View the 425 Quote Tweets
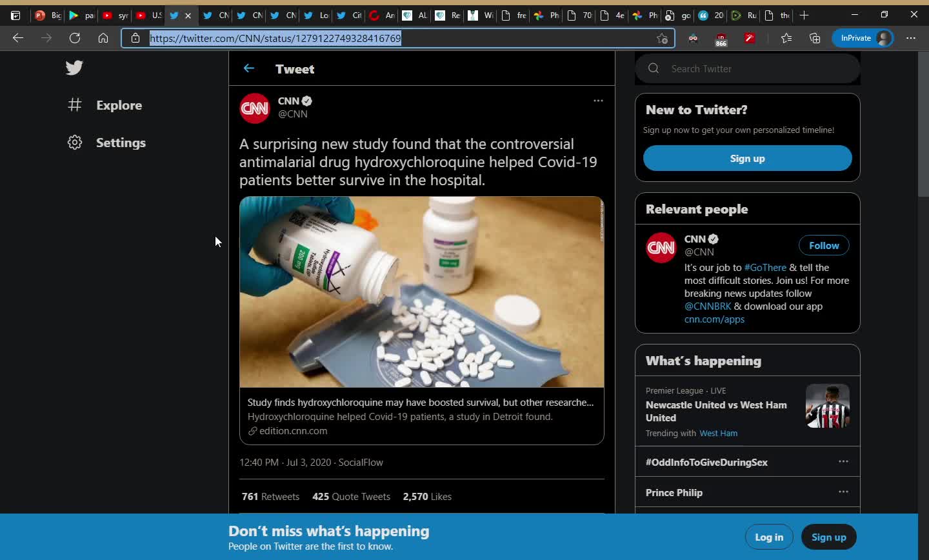 351,497
